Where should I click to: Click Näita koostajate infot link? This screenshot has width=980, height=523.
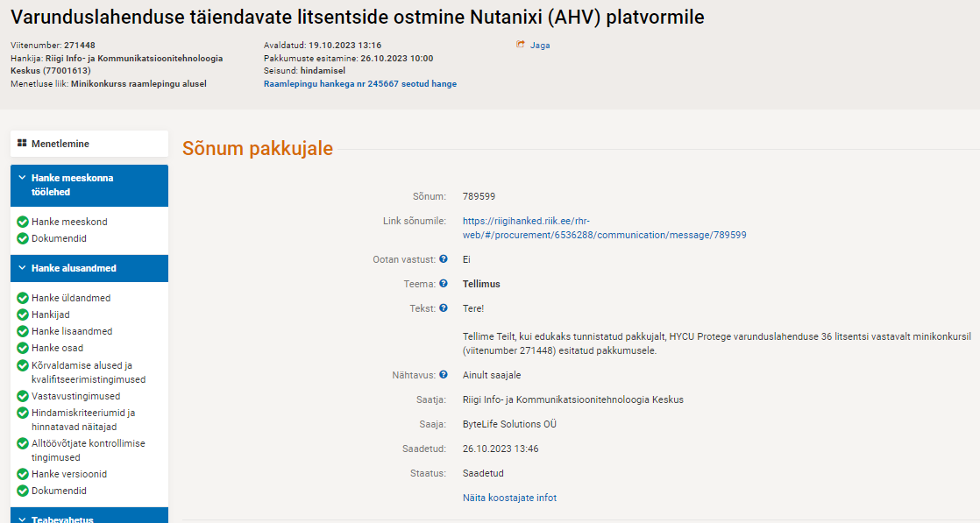pos(509,498)
